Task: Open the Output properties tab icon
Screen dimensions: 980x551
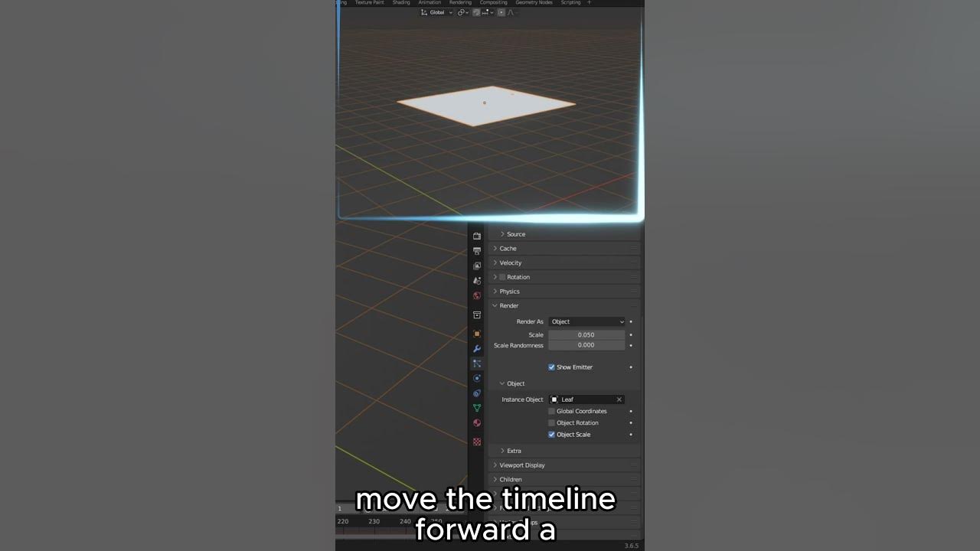Action: click(x=477, y=251)
